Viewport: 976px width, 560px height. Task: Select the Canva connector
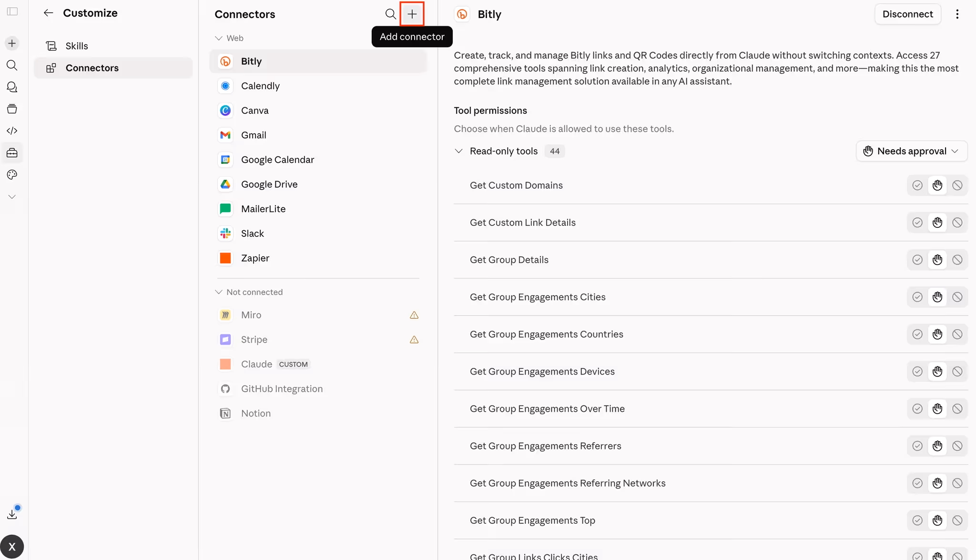(318, 111)
